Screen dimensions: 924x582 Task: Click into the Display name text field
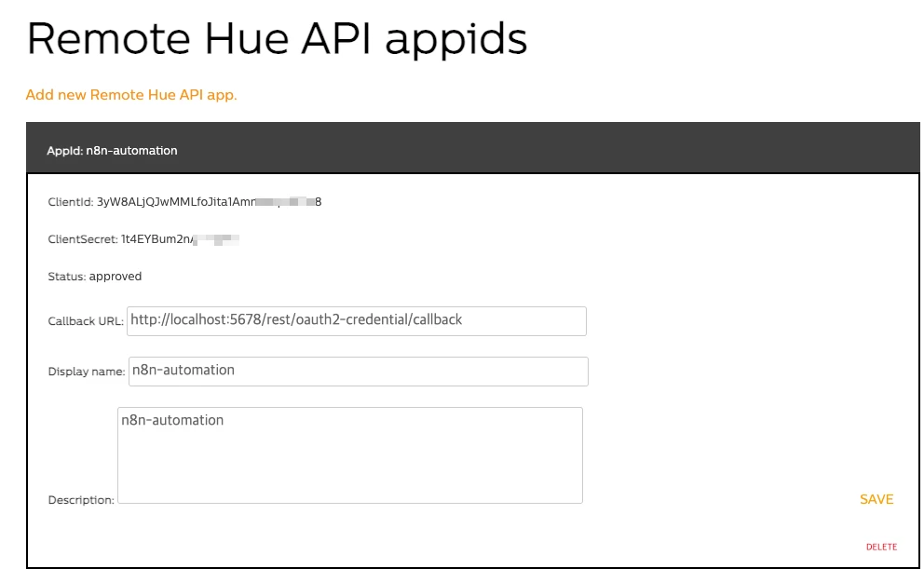359,371
